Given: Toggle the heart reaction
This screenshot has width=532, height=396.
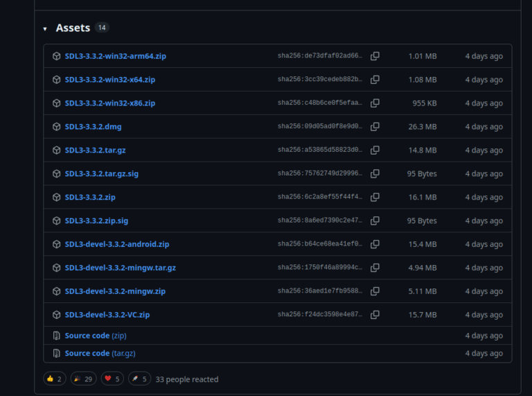Looking at the screenshot, I should 114,379.
